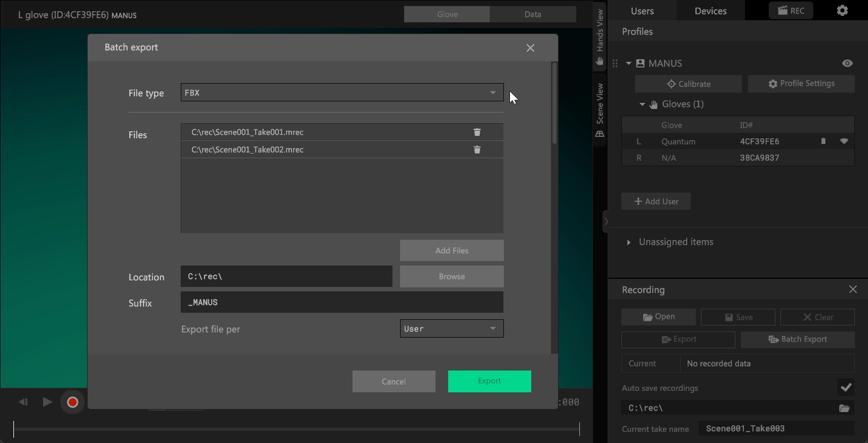Click the play button in the transport bar
Viewport: 868px width, 443px height.
47,402
